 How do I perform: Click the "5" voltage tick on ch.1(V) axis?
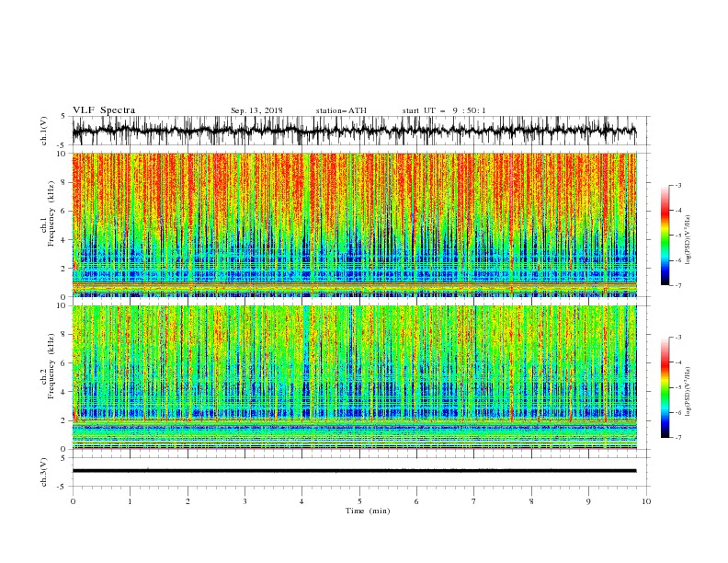(x=63, y=117)
